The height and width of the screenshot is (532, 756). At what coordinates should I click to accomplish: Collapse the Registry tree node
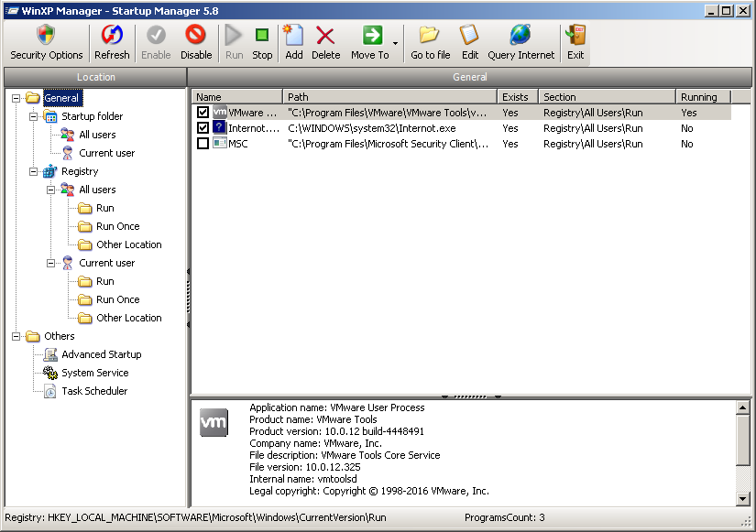[x=34, y=171]
